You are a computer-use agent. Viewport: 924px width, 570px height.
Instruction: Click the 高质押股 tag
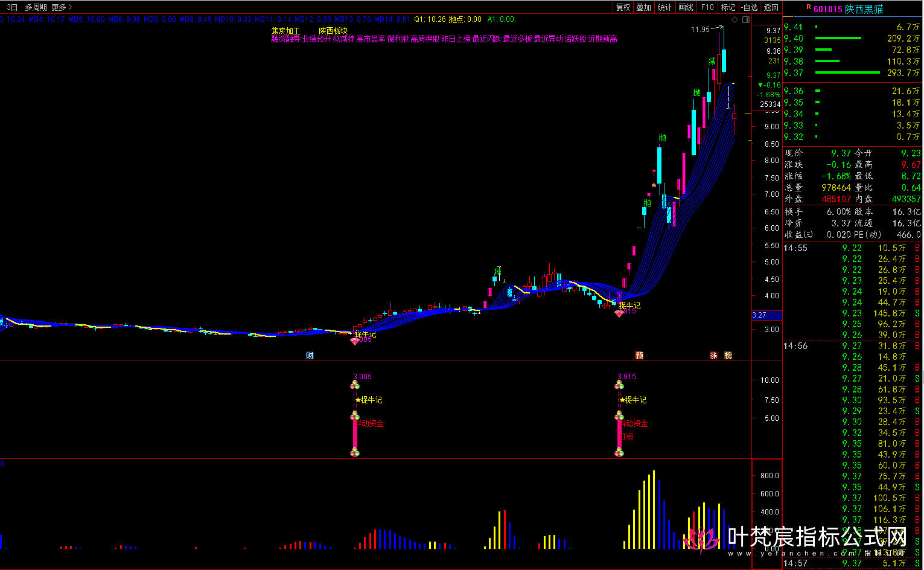click(425, 39)
